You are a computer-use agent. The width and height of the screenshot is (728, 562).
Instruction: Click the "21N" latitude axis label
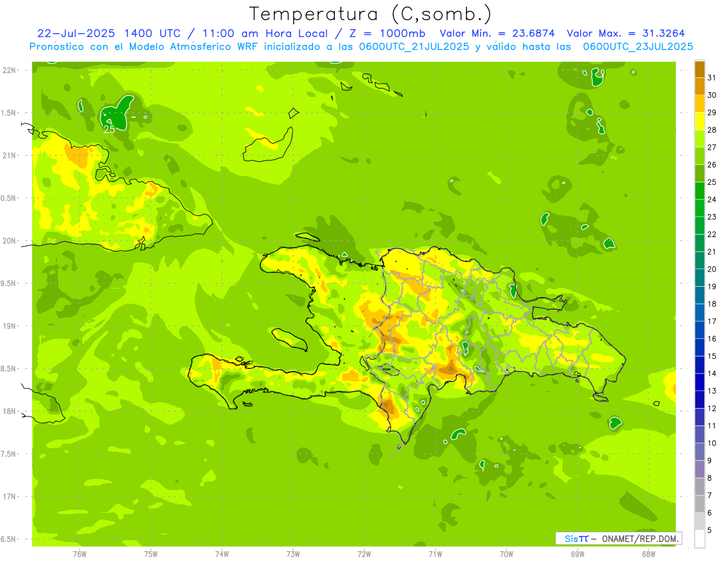tap(9, 156)
